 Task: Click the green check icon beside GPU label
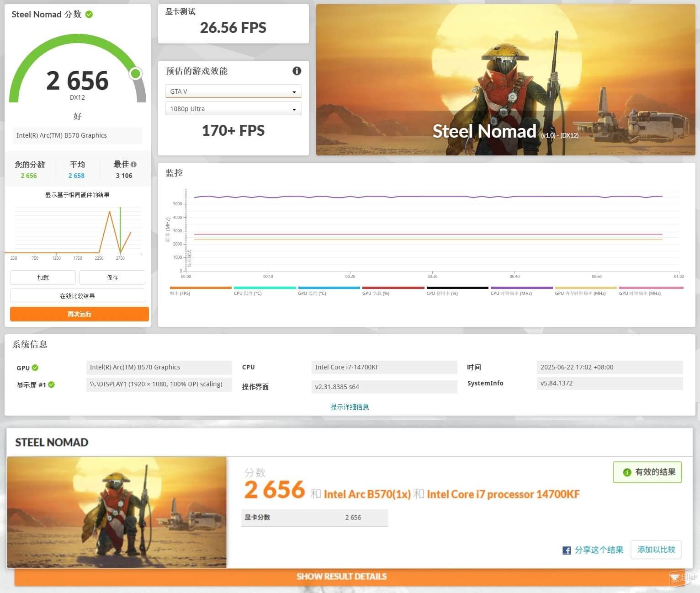[x=35, y=368]
